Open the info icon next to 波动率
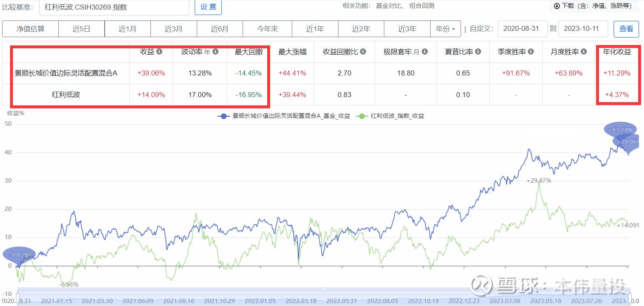Image resolution: width=644 pixels, height=306 pixels. point(215,52)
